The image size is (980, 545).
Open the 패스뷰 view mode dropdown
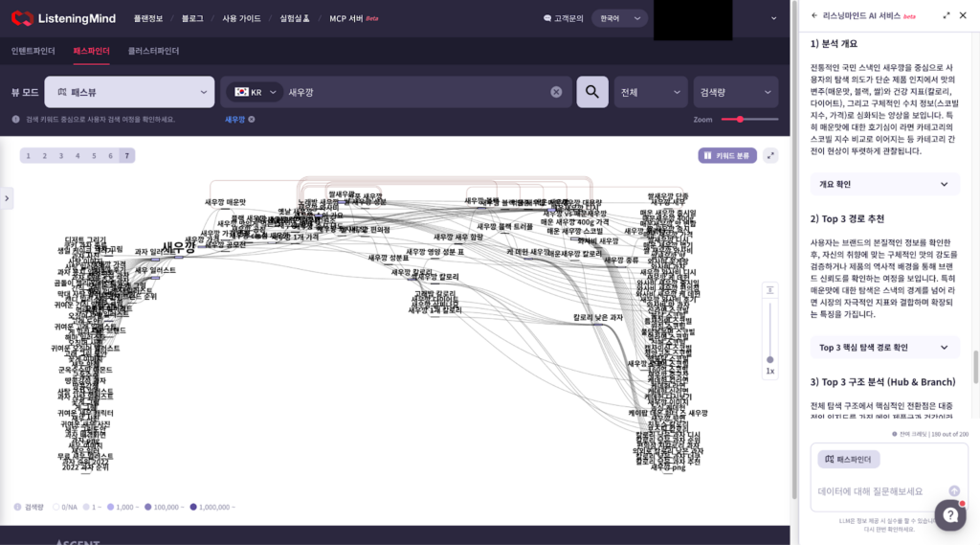pos(129,92)
